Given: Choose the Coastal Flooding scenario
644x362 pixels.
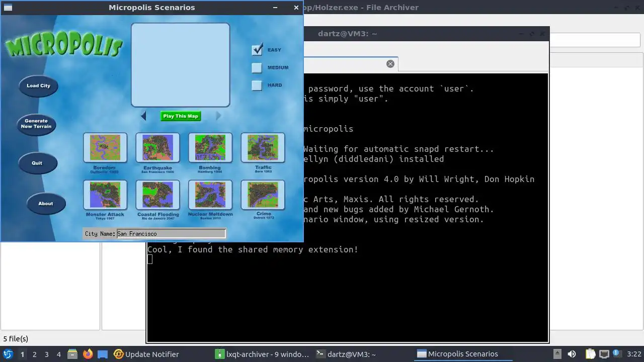Looking at the screenshot, I should pyautogui.click(x=157, y=195).
